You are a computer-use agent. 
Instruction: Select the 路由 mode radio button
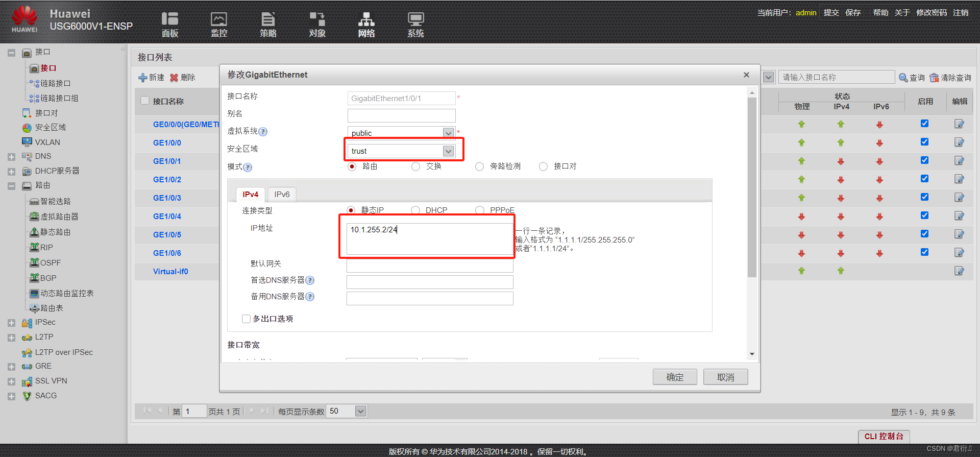pyautogui.click(x=352, y=166)
